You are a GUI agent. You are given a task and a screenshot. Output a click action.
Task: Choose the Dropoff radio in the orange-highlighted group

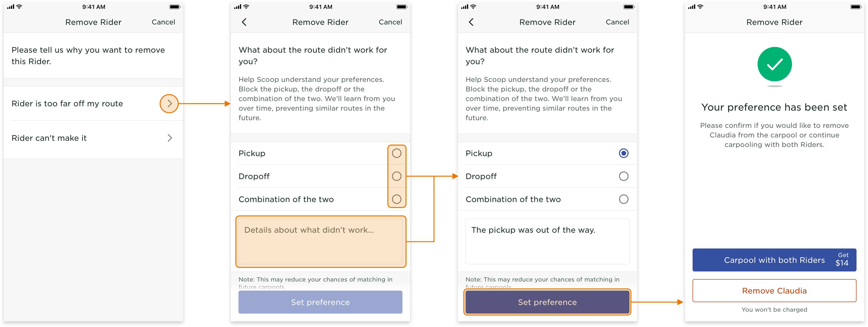pos(396,176)
